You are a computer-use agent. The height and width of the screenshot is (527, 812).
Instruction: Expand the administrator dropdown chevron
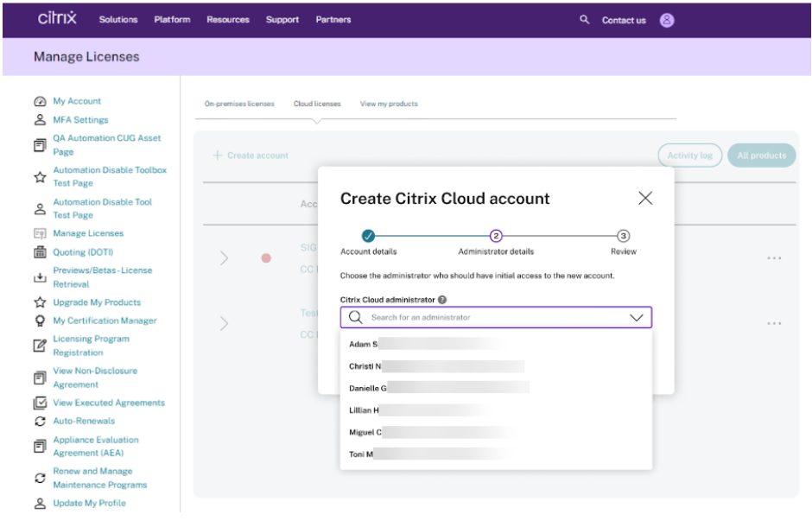click(x=637, y=318)
